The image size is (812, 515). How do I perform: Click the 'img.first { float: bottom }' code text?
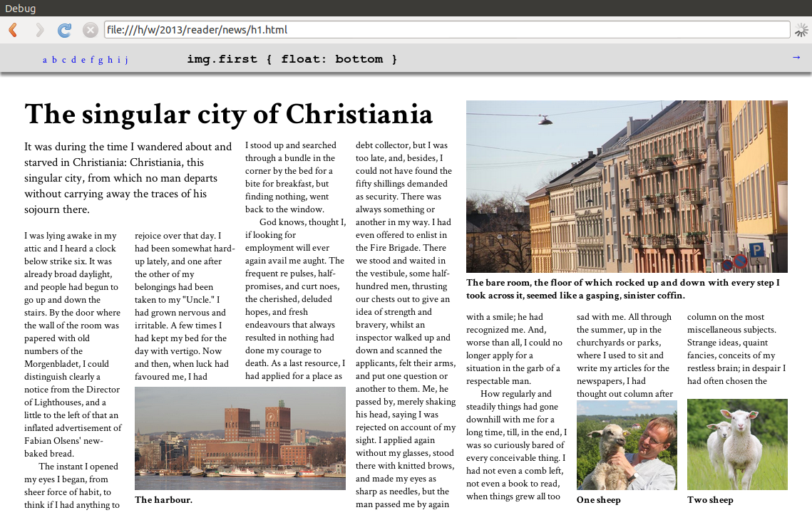tap(292, 59)
